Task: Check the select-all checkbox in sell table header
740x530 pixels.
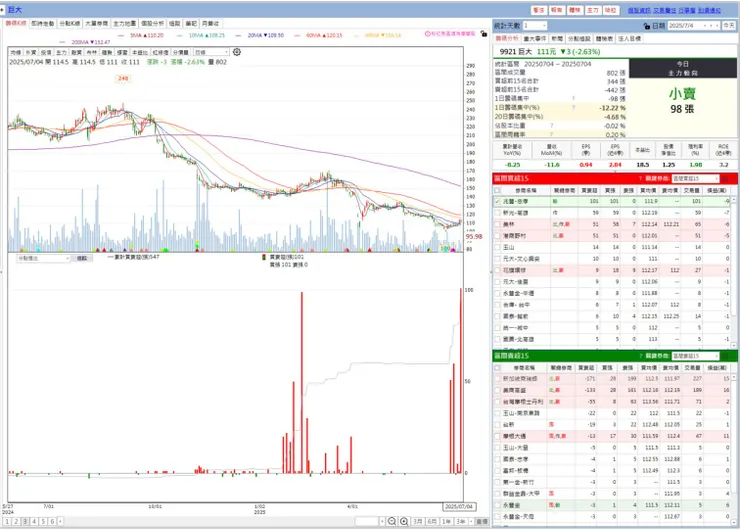Action: (x=497, y=368)
